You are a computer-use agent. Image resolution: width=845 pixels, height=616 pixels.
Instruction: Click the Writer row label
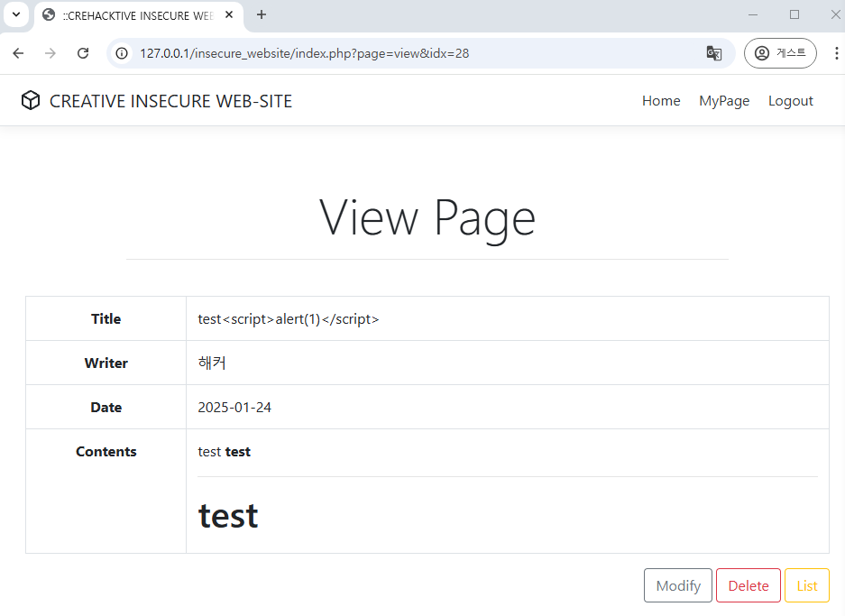[x=106, y=363]
